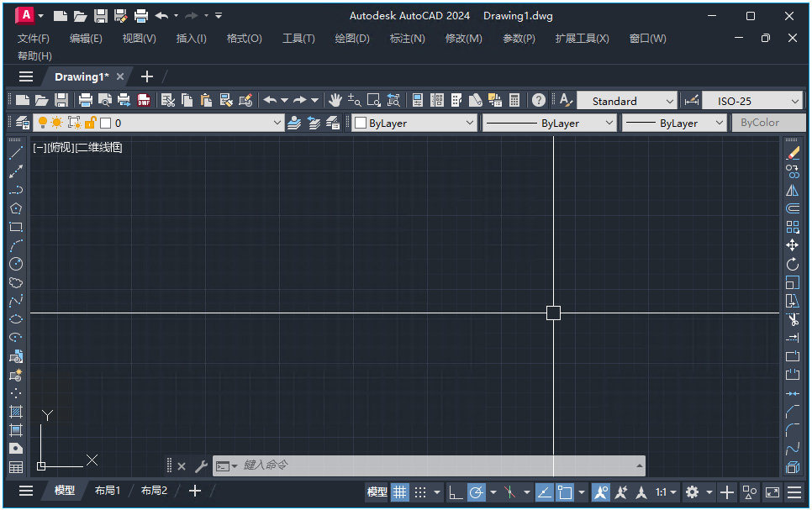The height and width of the screenshot is (510, 812).
Task: Select the Rectangle drawing tool
Action: tap(15, 227)
